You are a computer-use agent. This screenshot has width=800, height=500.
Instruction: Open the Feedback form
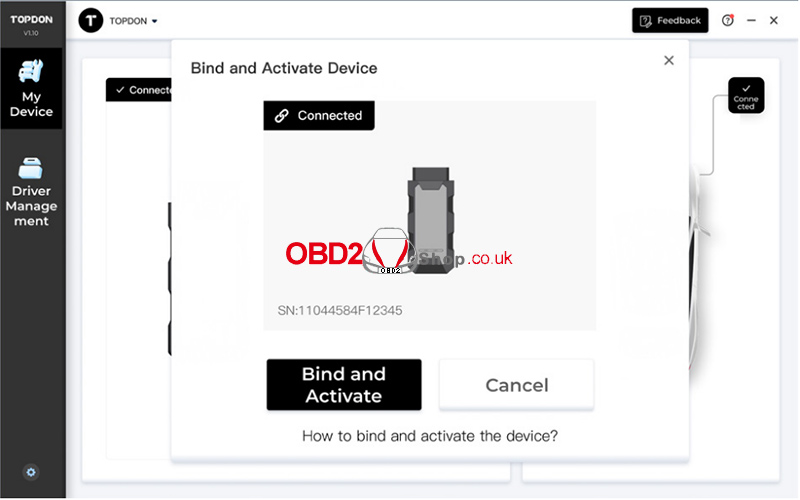click(670, 20)
